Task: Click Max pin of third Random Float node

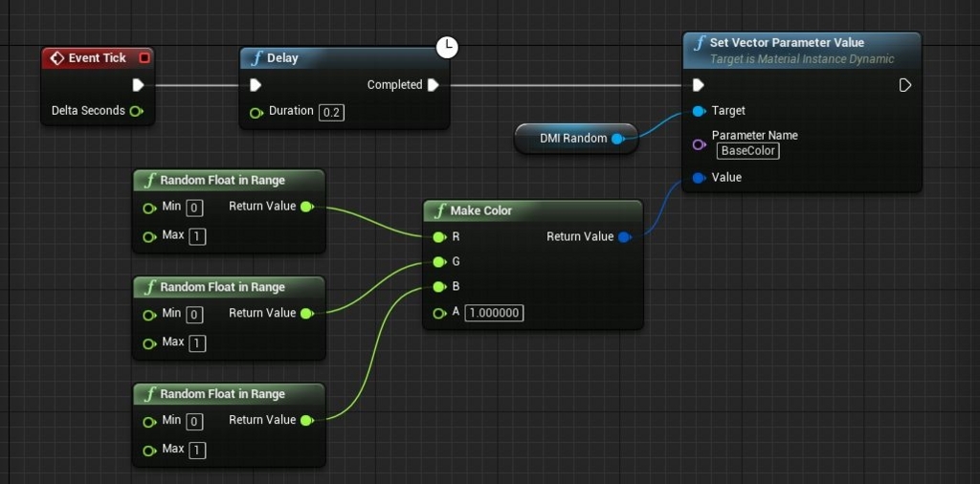Action: 149,451
